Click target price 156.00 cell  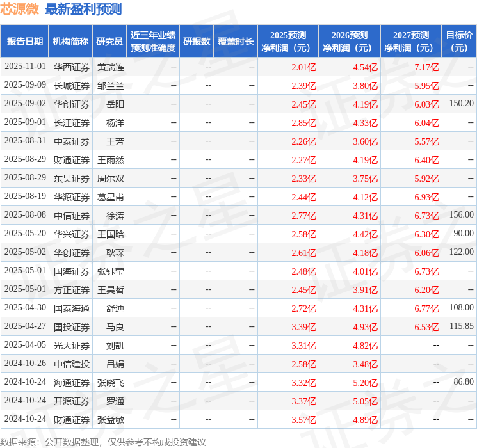pyautogui.click(x=461, y=215)
